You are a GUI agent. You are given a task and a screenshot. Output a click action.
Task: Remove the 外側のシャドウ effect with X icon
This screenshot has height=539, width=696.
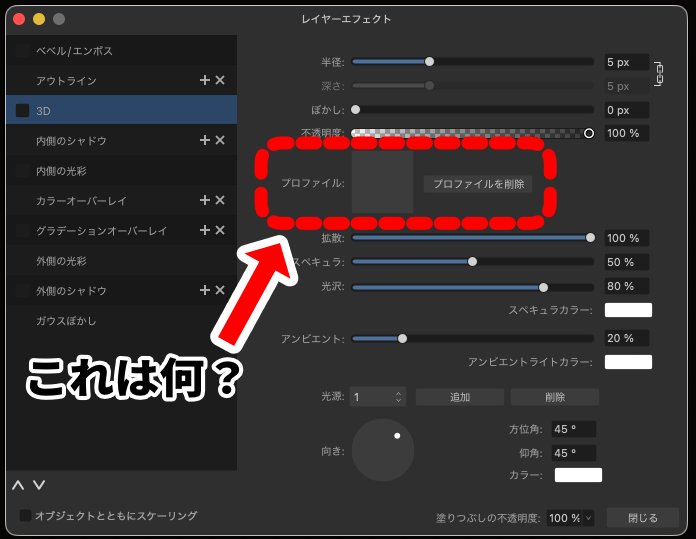click(x=220, y=290)
